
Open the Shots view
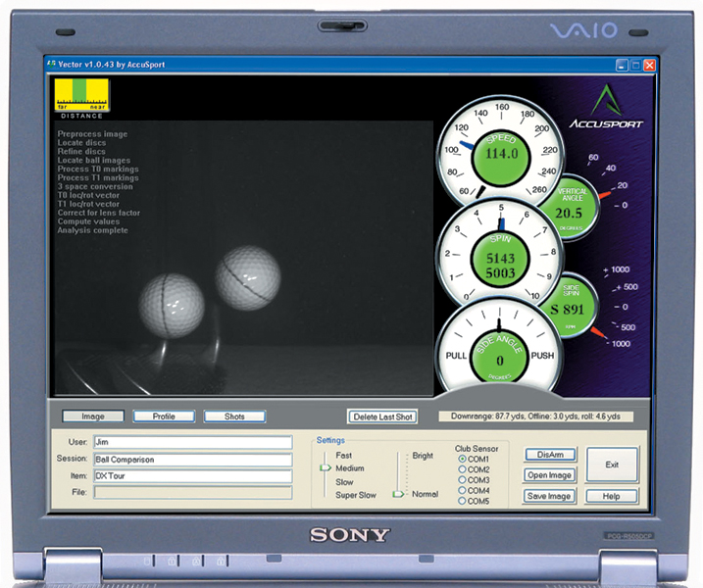234,416
